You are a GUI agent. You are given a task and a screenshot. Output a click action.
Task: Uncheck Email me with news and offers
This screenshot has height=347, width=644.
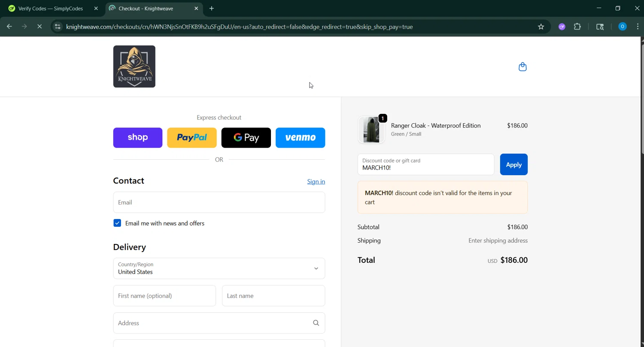(x=117, y=223)
